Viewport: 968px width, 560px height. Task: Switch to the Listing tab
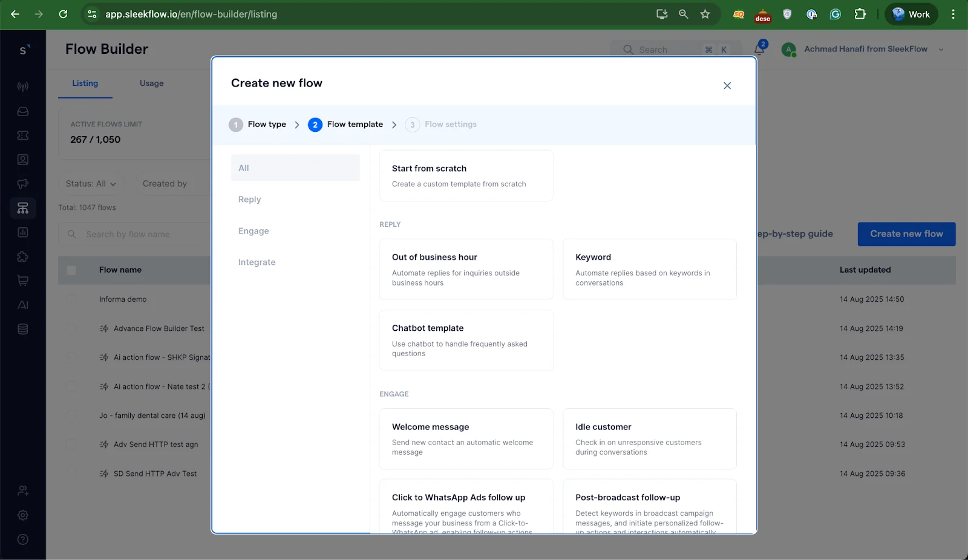85,83
